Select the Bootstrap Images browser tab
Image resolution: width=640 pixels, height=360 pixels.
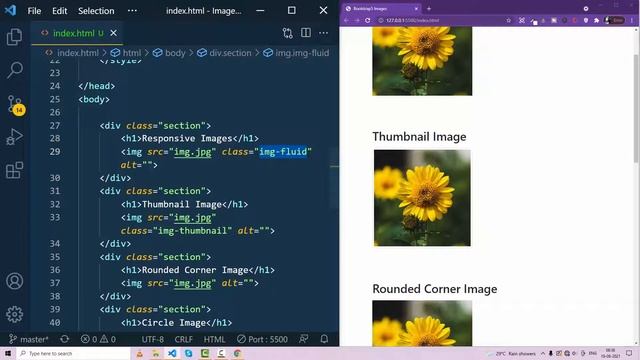point(381,9)
